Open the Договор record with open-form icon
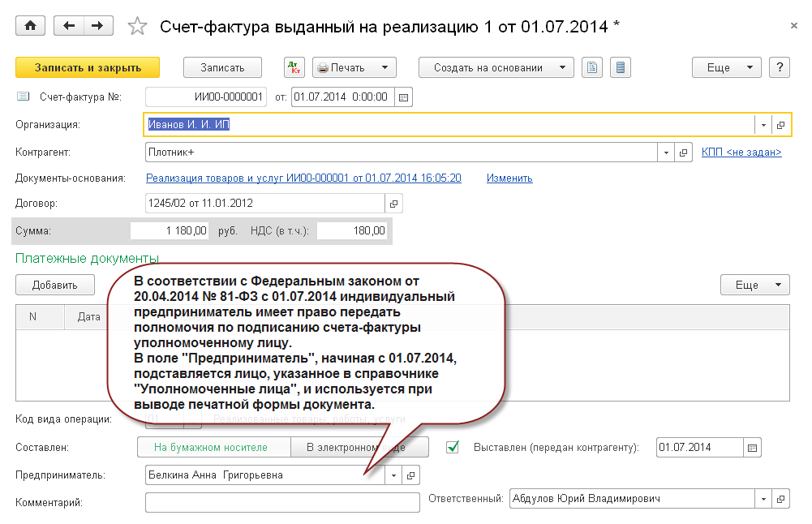This screenshot has height=524, width=812. pyautogui.click(x=394, y=204)
